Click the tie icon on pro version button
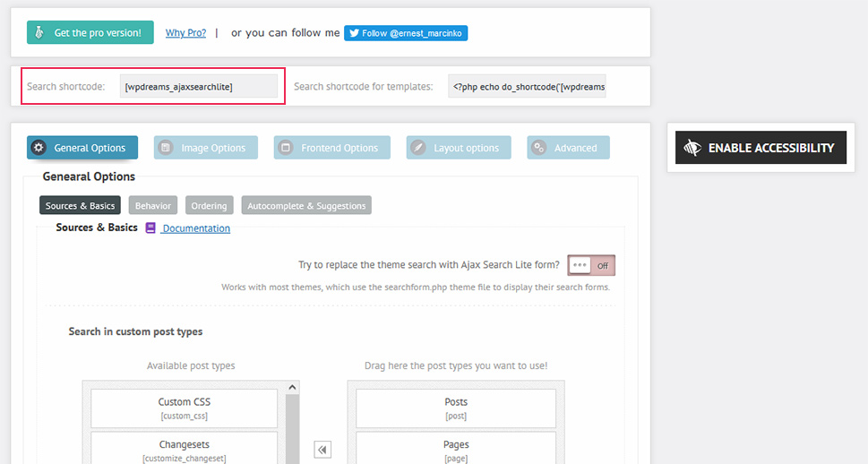The height and width of the screenshot is (464, 868). coord(39,32)
